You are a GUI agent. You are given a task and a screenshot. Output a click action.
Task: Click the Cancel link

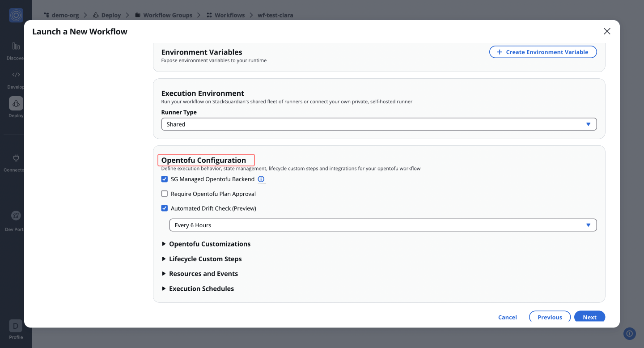pyautogui.click(x=508, y=317)
